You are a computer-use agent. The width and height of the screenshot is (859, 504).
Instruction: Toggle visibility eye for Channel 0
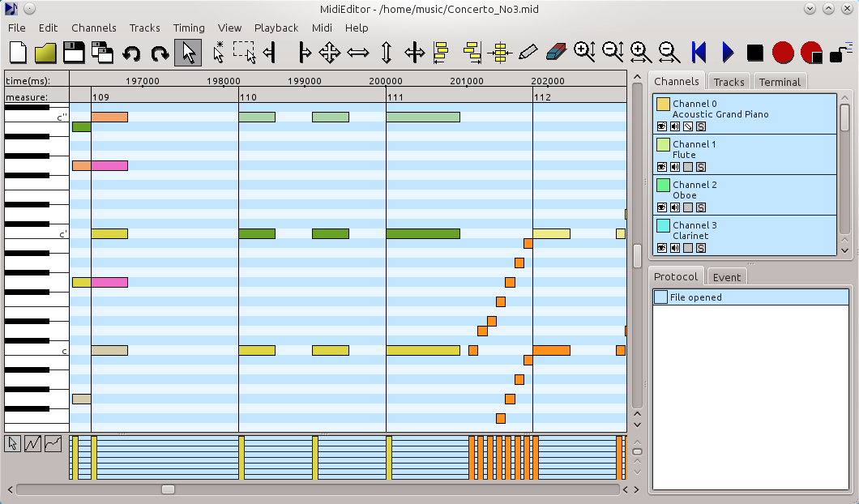[661, 126]
